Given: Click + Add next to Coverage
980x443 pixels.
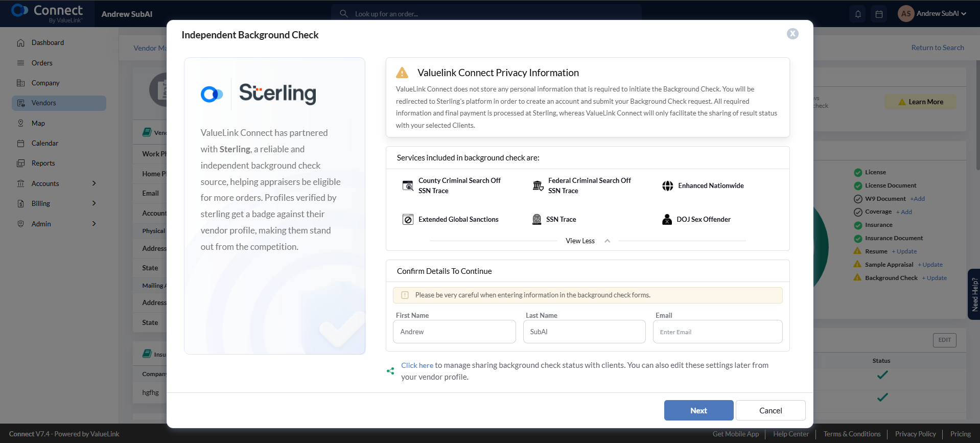Looking at the screenshot, I should point(904,212).
